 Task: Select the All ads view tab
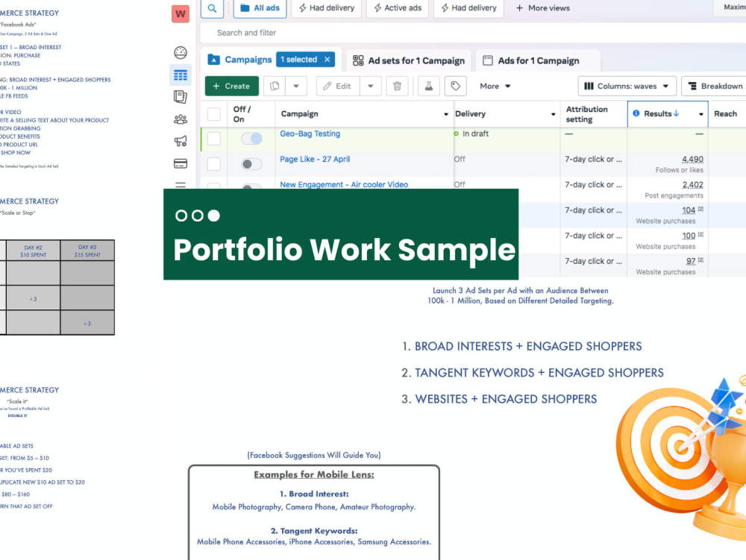(x=260, y=8)
